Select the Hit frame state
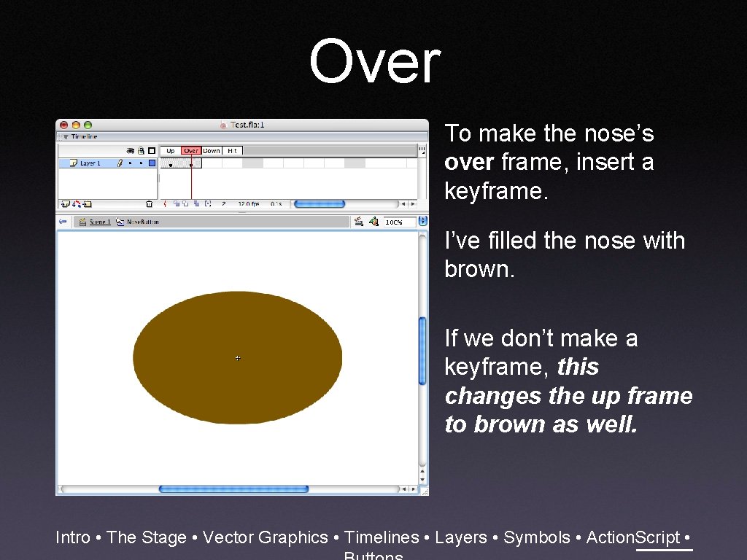Image resolution: width=747 pixels, height=560 pixels. pyautogui.click(x=232, y=150)
